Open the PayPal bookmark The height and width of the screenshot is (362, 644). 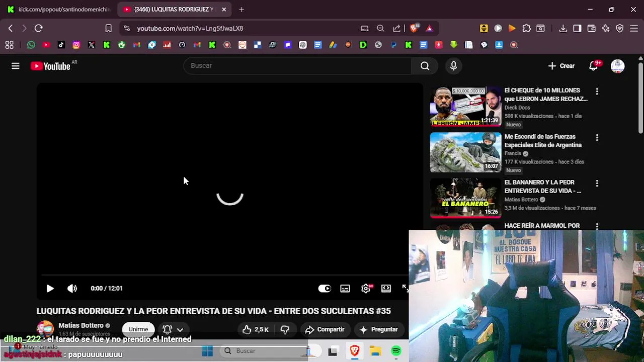tap(393, 45)
